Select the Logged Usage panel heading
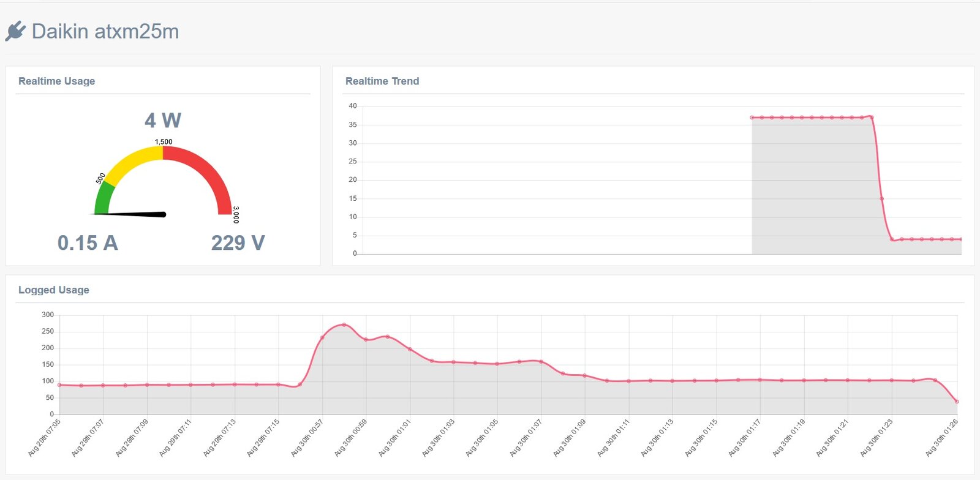This screenshot has height=480, width=980. (54, 290)
